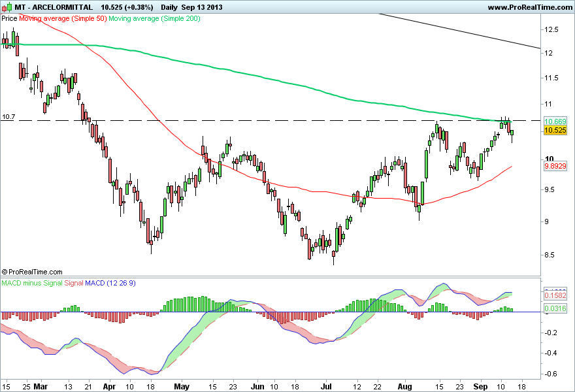Click the Jul month label on time axis
Image resolution: width=575 pixels, height=392 pixels.
click(326, 387)
